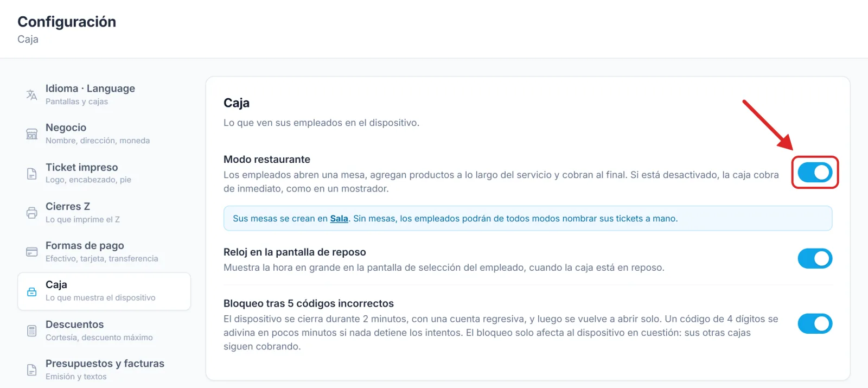Go to Negocio settings section
The width and height of the screenshot is (868, 388).
coord(104,134)
